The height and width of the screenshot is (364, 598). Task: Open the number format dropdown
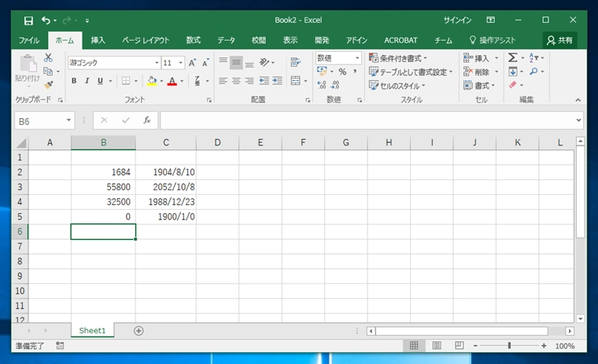[x=357, y=58]
